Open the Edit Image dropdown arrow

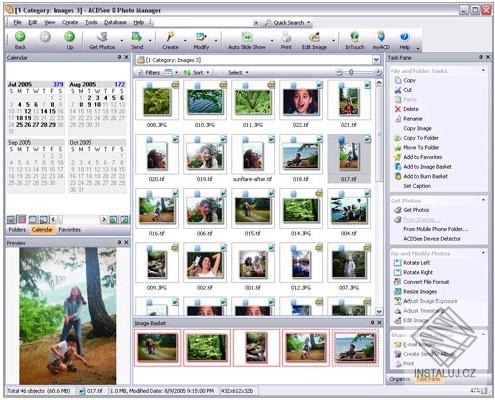click(333, 41)
